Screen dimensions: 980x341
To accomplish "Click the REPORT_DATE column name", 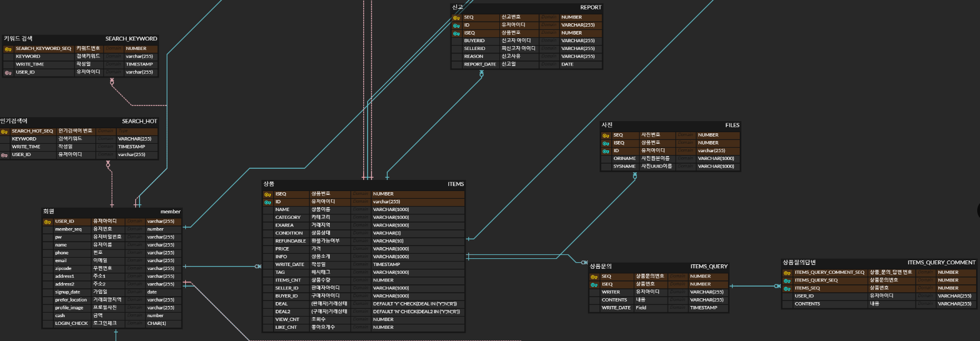I will click(x=480, y=64).
